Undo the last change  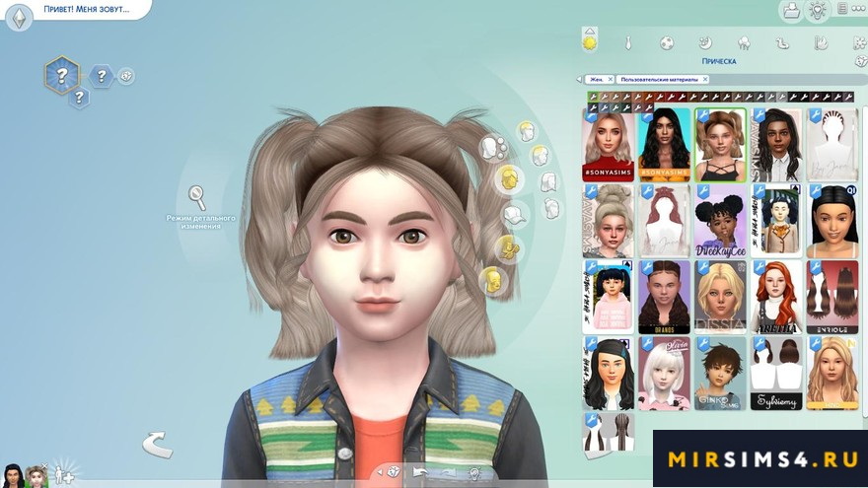(x=421, y=473)
